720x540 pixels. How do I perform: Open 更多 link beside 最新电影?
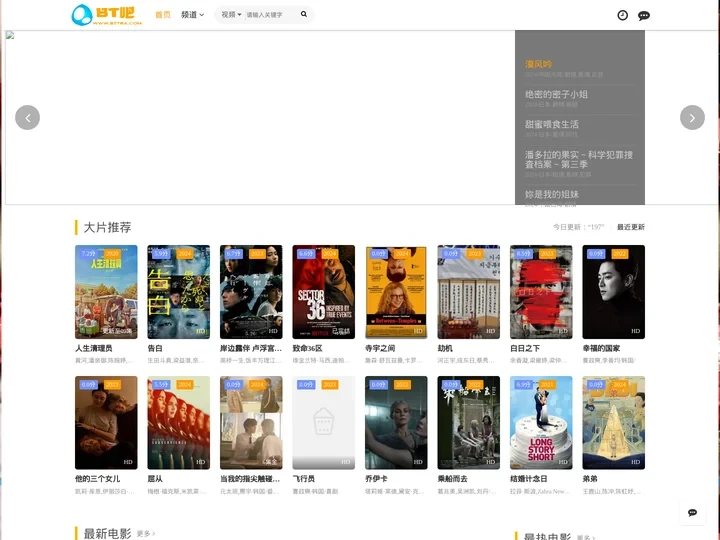coord(146,534)
